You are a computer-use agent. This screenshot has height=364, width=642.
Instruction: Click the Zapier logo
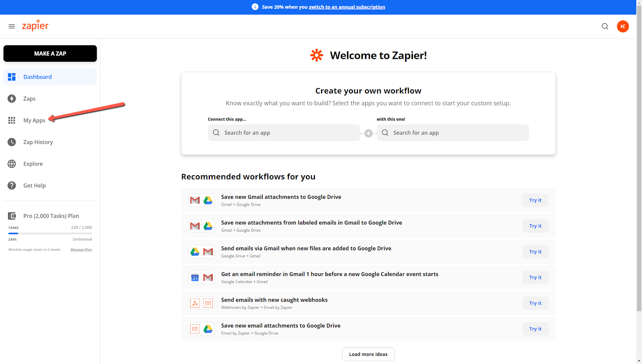tap(35, 25)
